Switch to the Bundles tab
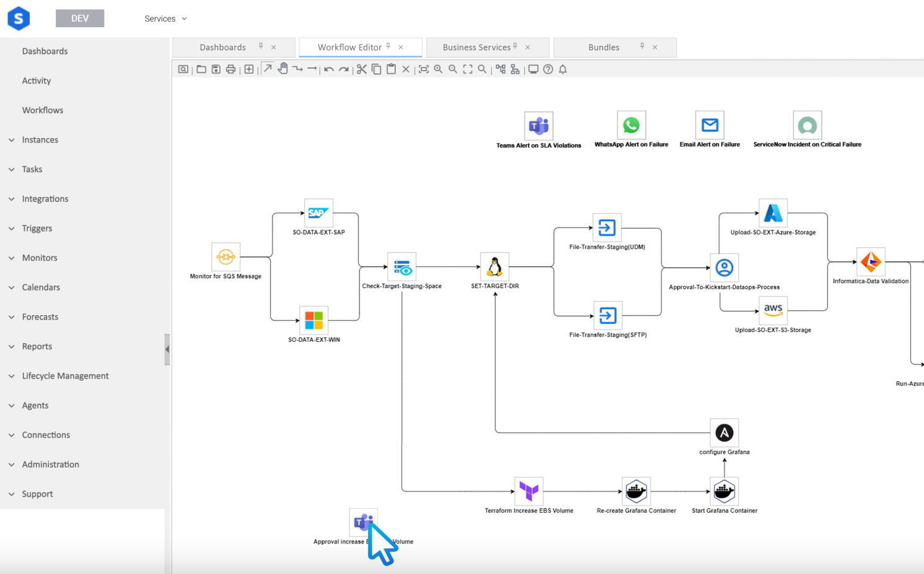The image size is (924, 574). (x=604, y=47)
